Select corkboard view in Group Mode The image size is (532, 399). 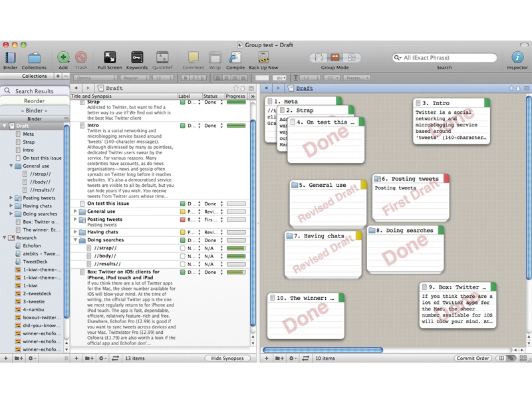[x=335, y=58]
